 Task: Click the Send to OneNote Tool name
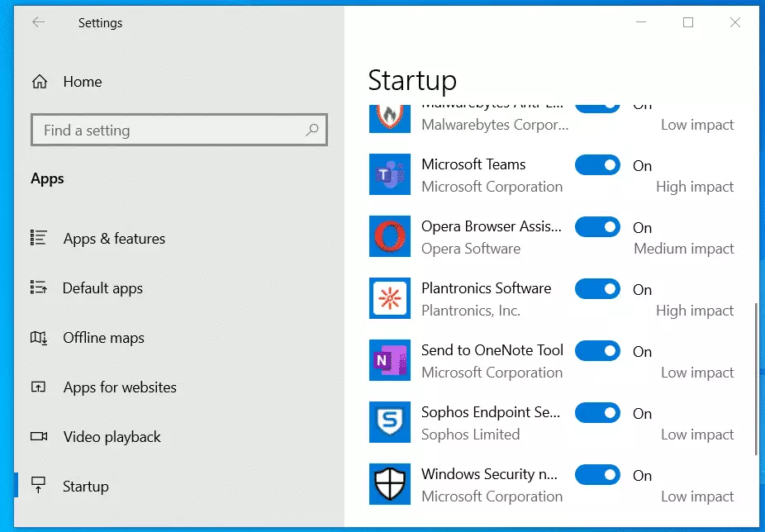click(x=492, y=350)
